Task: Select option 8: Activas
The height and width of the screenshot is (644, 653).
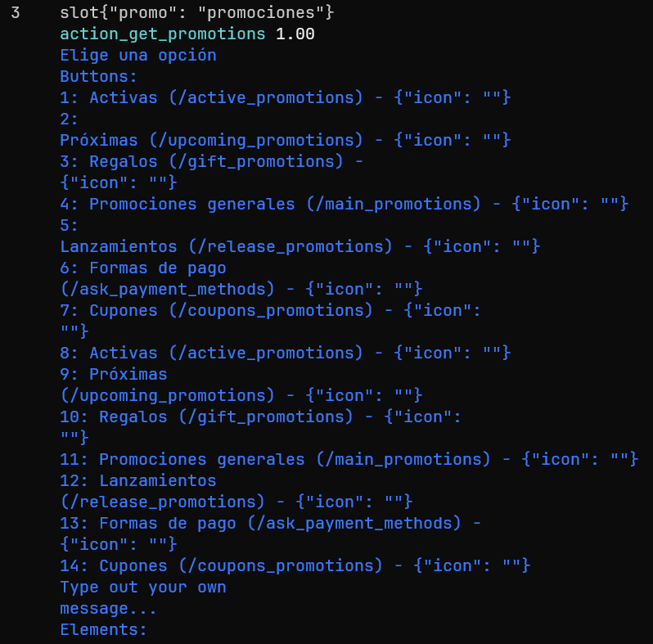Action: [x=285, y=354]
